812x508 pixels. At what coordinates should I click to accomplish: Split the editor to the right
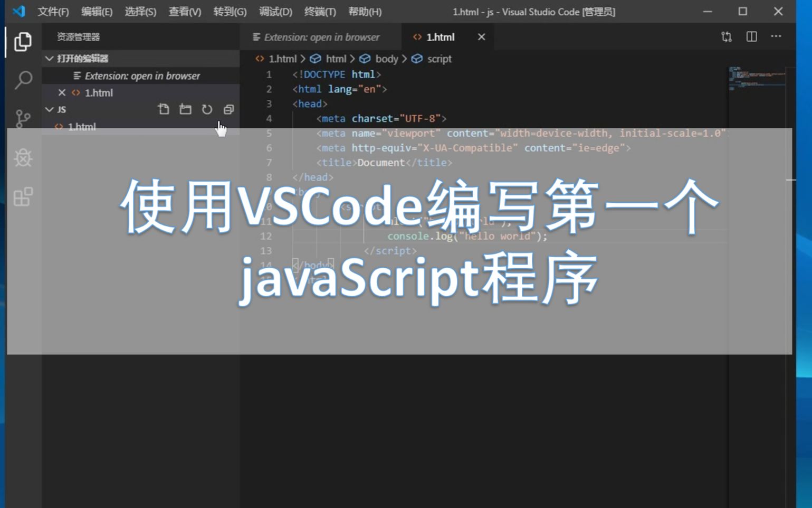point(751,36)
